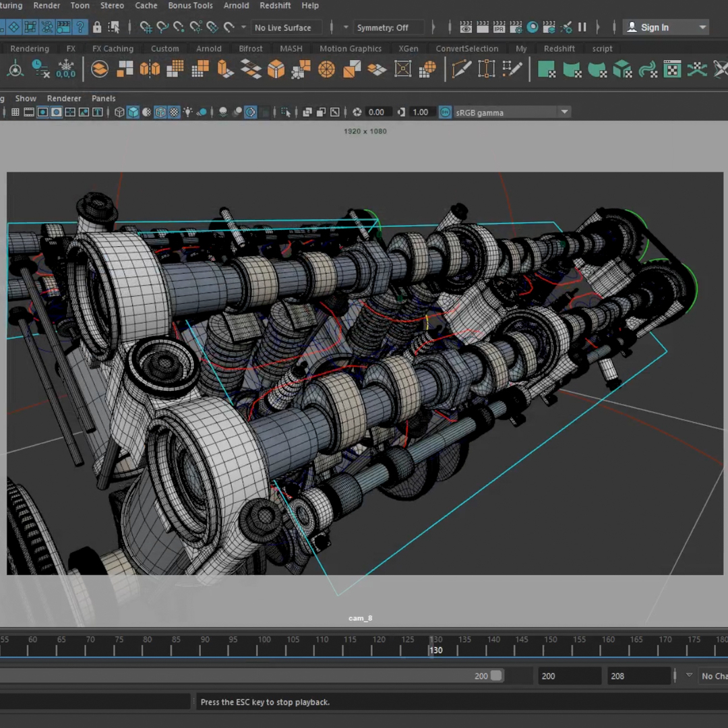Select the snap to points icon
Viewport: 728px width, 728px height.
(x=179, y=27)
